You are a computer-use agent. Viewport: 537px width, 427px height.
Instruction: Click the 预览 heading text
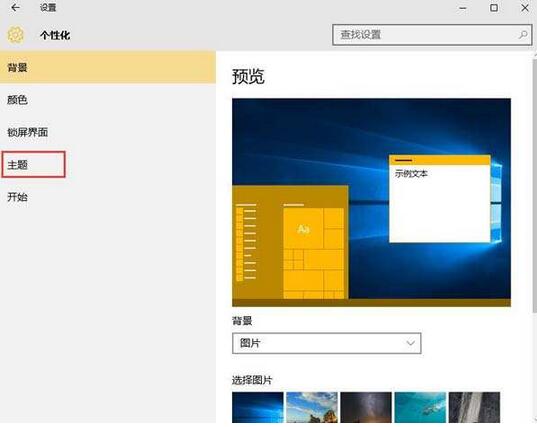(248, 76)
